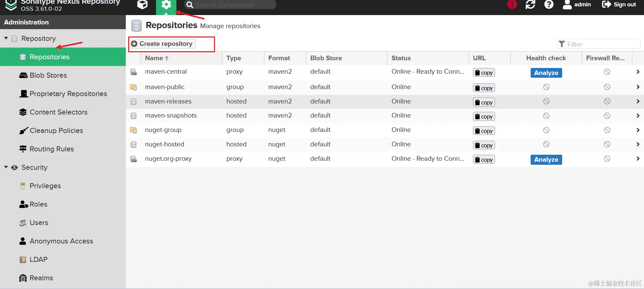Open the admin user account

pos(577,5)
